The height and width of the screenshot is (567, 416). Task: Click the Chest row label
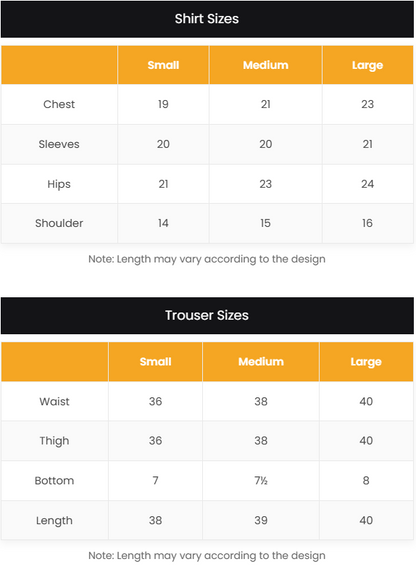[59, 105]
